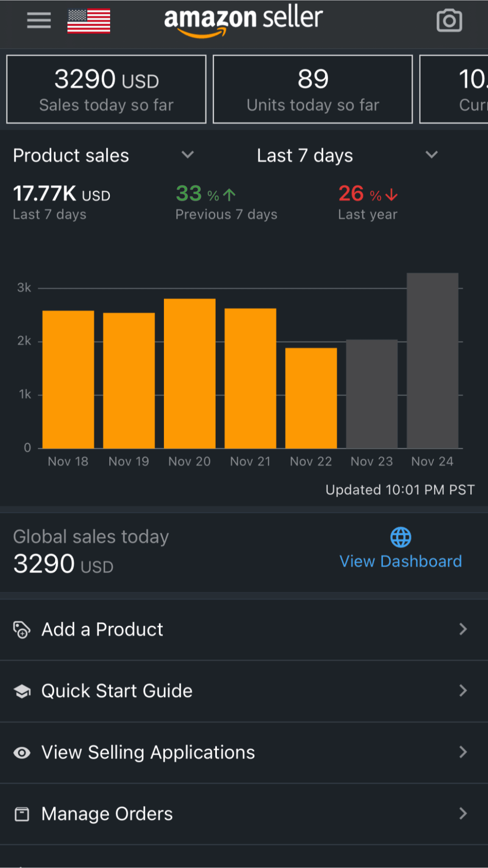
Task: Tap the Add a Product tag icon
Action: click(x=22, y=629)
